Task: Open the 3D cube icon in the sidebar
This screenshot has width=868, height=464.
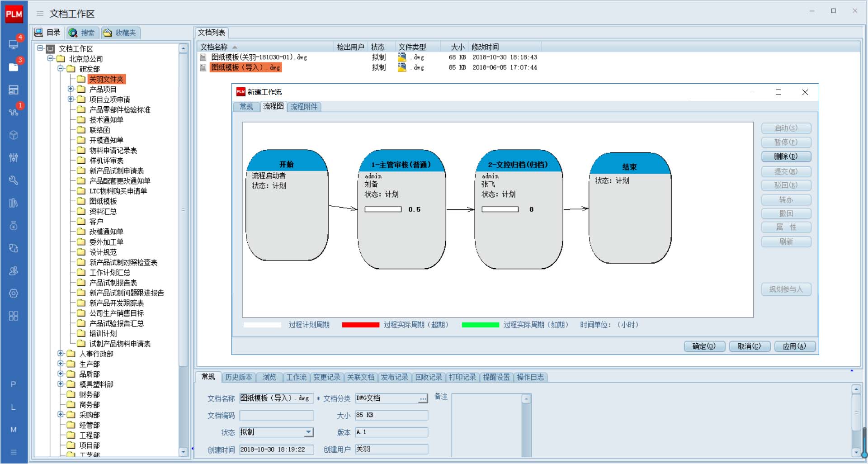Action: point(14,135)
